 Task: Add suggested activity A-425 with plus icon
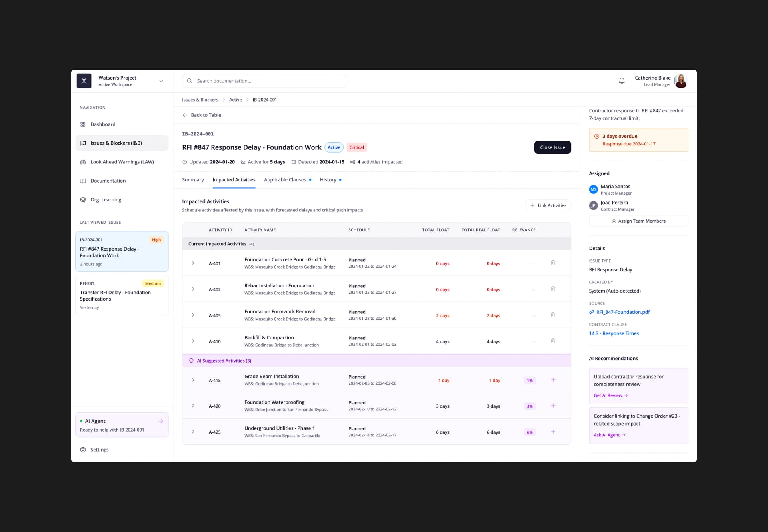[x=553, y=432]
